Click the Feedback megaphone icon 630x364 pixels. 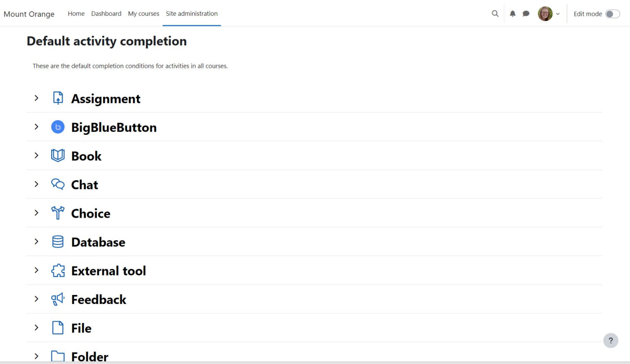pos(58,299)
